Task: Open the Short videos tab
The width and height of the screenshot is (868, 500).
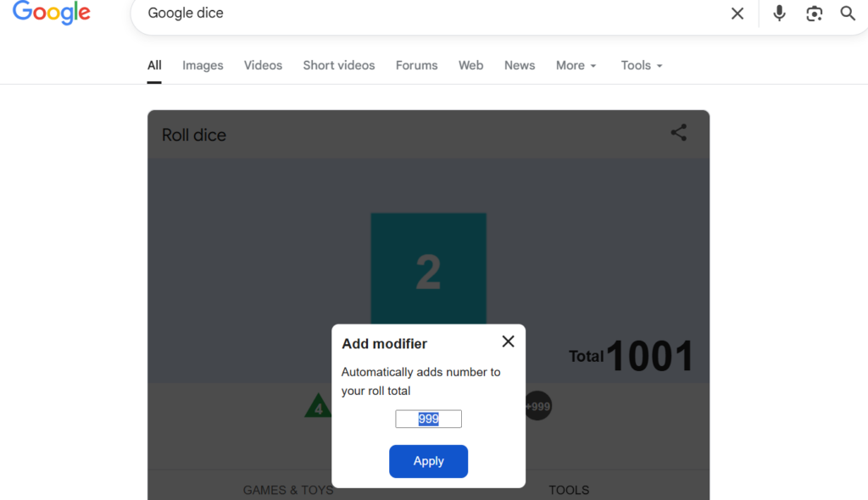Action: 339,65
